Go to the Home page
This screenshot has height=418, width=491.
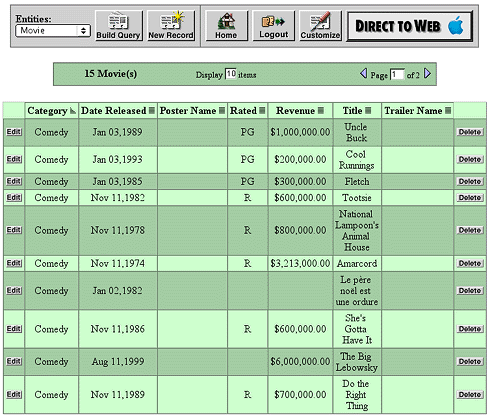226,26
